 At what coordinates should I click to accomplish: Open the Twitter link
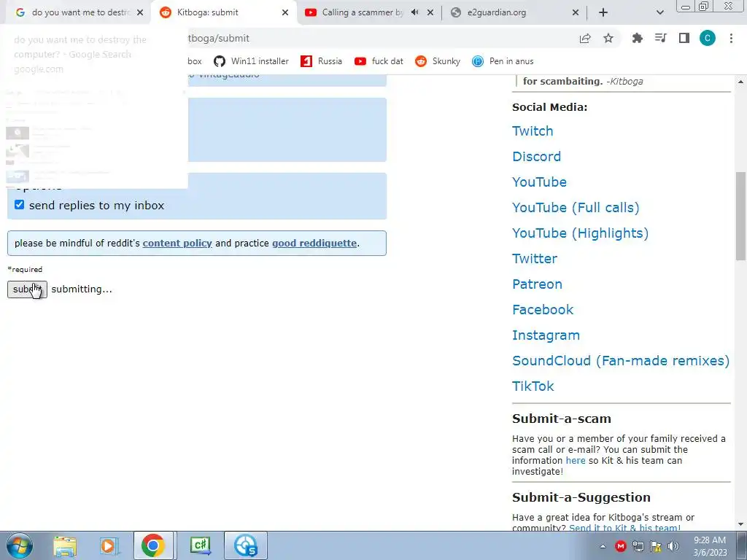(x=535, y=259)
